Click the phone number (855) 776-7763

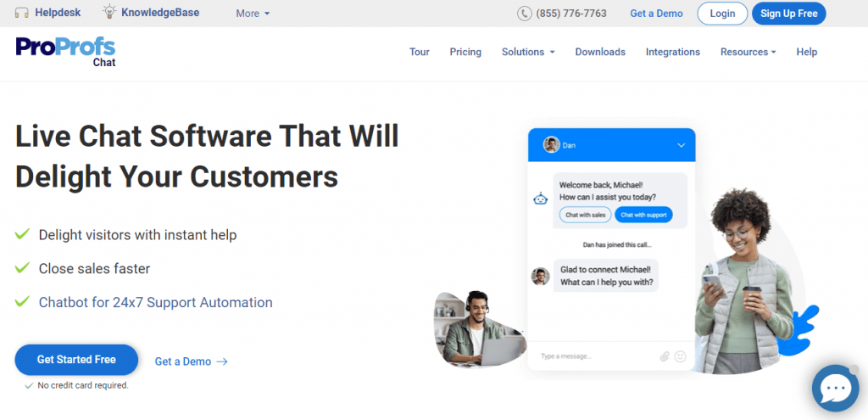tap(571, 14)
